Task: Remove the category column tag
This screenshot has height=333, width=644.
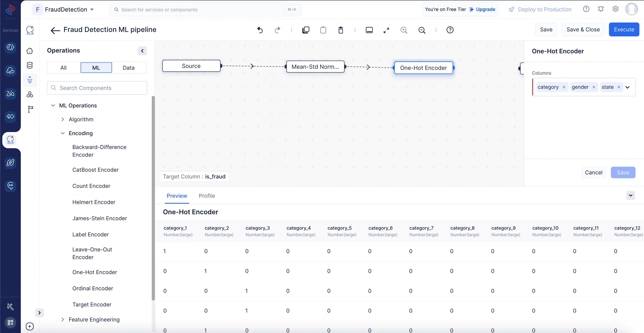Action: pos(564,87)
